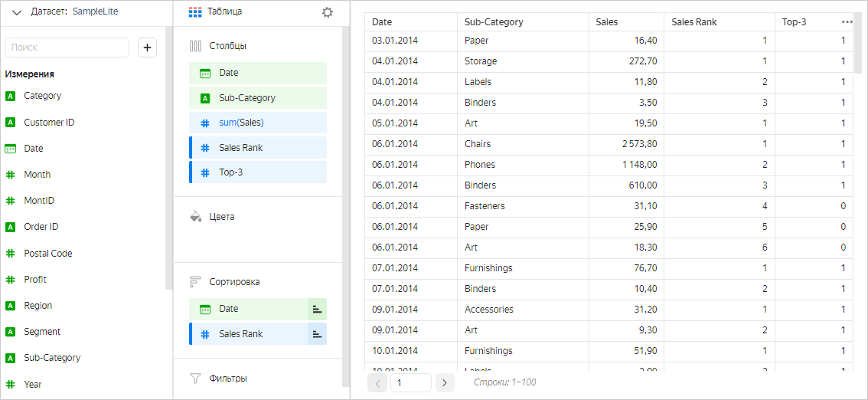Open table settings gear icon
This screenshot has height=400, width=868.
tap(328, 12)
